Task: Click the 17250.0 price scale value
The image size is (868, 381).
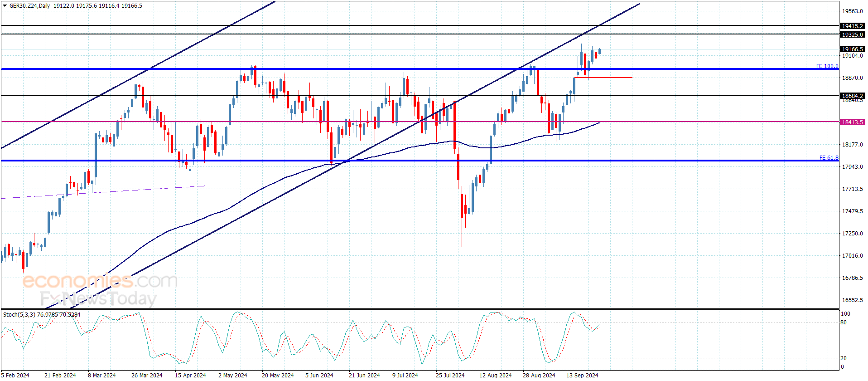Action: [x=853, y=234]
